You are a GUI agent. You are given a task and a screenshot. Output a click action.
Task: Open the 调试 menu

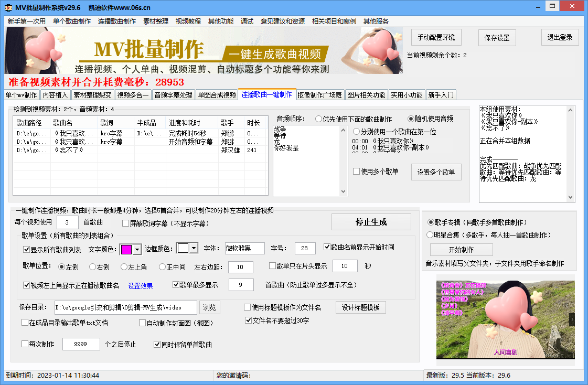[247, 22]
